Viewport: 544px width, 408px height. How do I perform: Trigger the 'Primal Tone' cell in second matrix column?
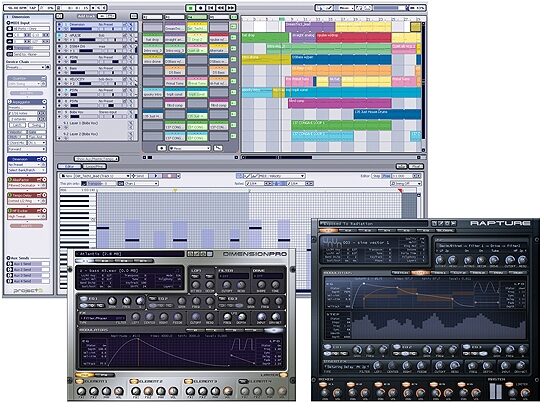pos(175,82)
